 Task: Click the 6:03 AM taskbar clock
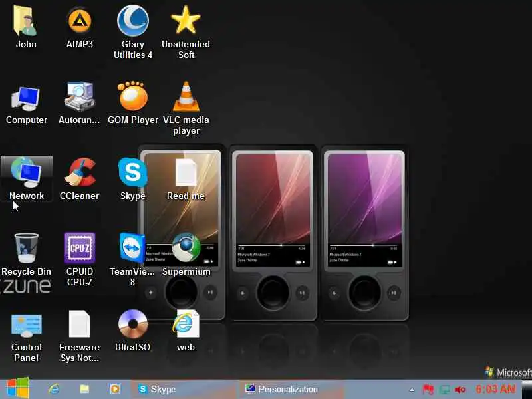pos(495,389)
